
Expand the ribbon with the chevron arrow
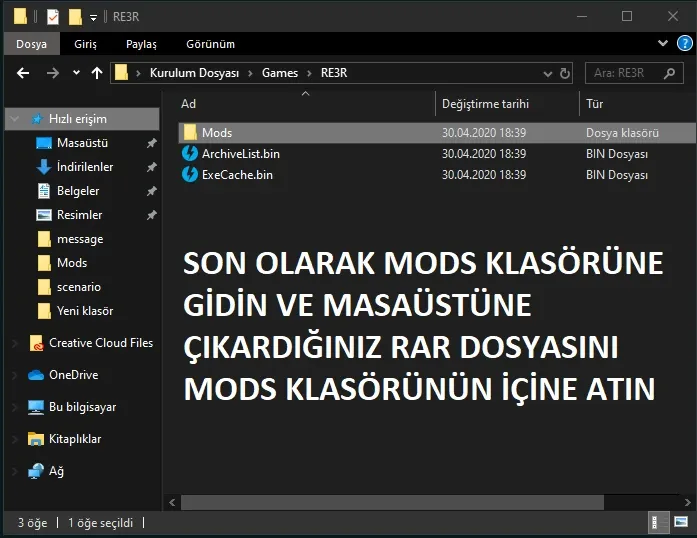[x=663, y=44]
